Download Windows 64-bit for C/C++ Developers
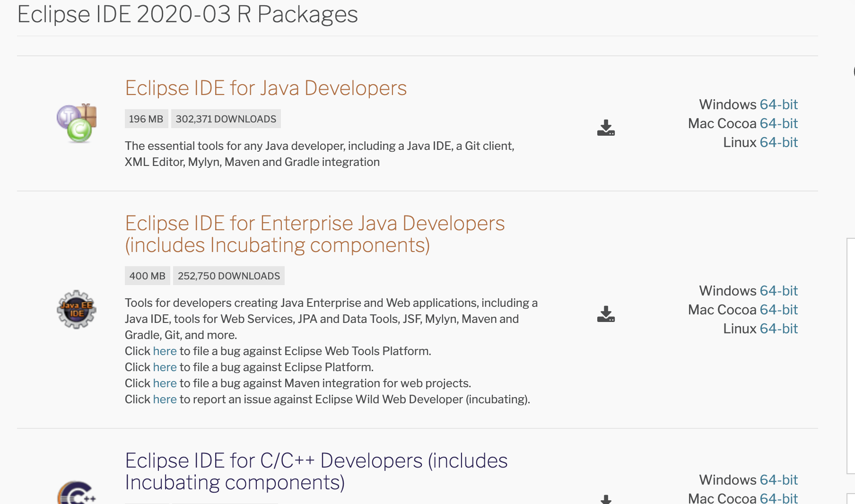Image resolution: width=855 pixels, height=504 pixels. point(778,480)
